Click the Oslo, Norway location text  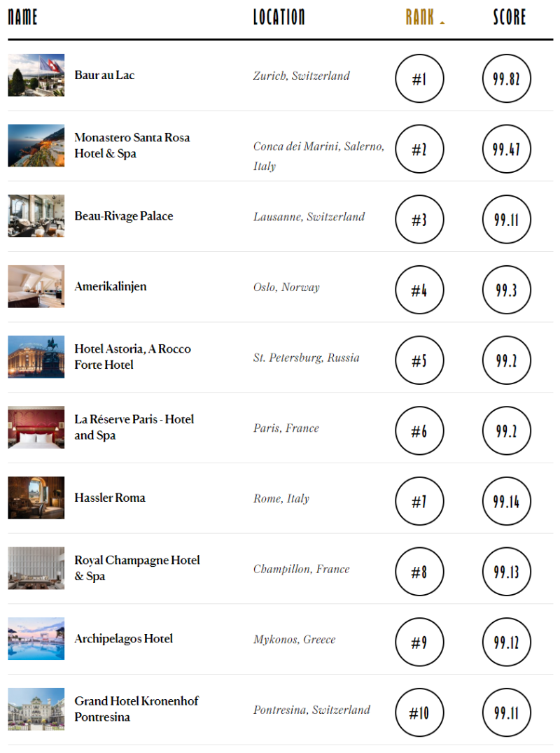coord(286,287)
